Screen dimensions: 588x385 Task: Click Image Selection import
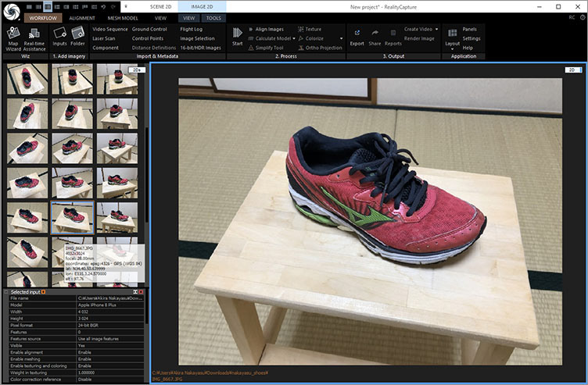pyautogui.click(x=197, y=38)
